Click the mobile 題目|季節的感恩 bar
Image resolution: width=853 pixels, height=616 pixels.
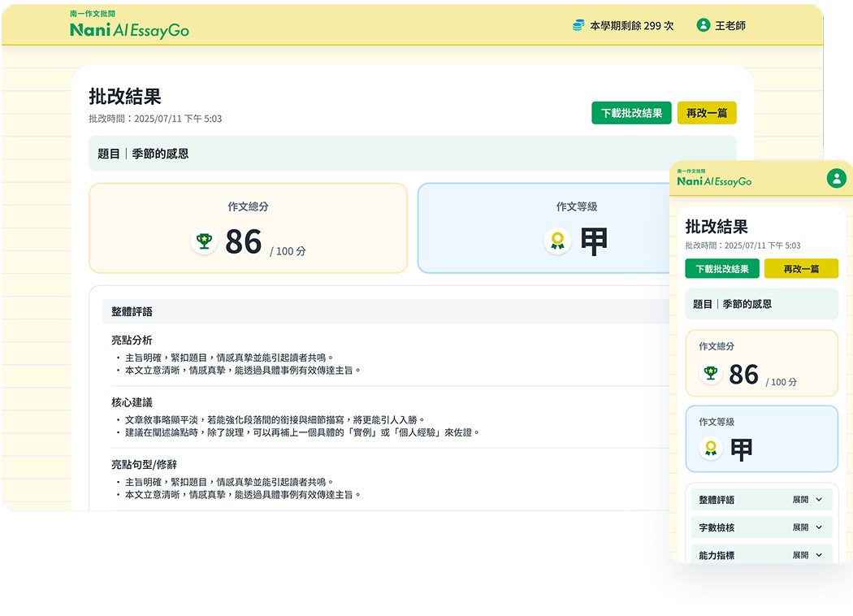click(x=762, y=304)
